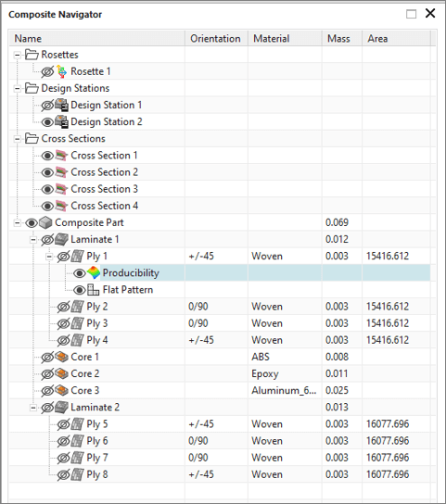
Task: Select the Ply 4 row label
Action: pos(97,340)
